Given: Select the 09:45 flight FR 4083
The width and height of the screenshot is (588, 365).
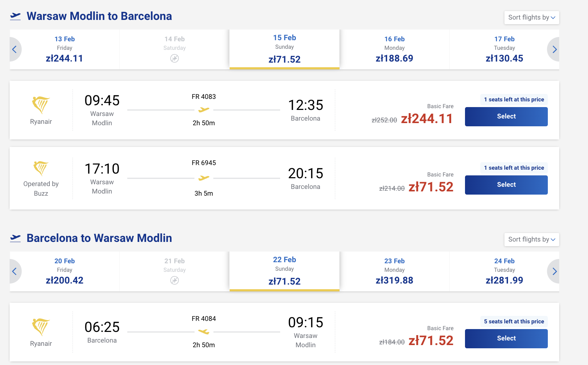Looking at the screenshot, I should [x=506, y=117].
